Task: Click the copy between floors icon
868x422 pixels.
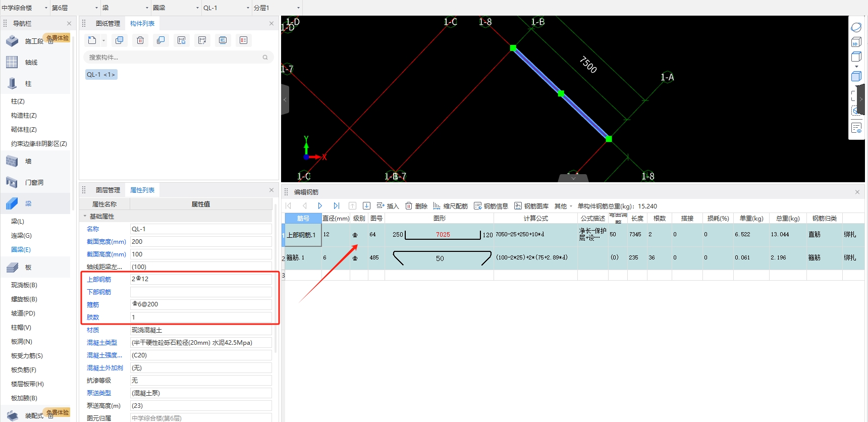Action: [161, 40]
